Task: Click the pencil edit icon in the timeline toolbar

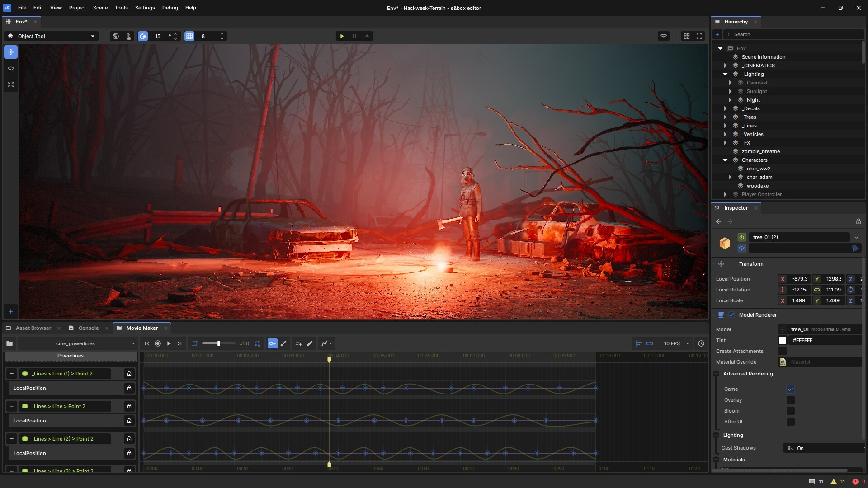Action: coord(310,343)
